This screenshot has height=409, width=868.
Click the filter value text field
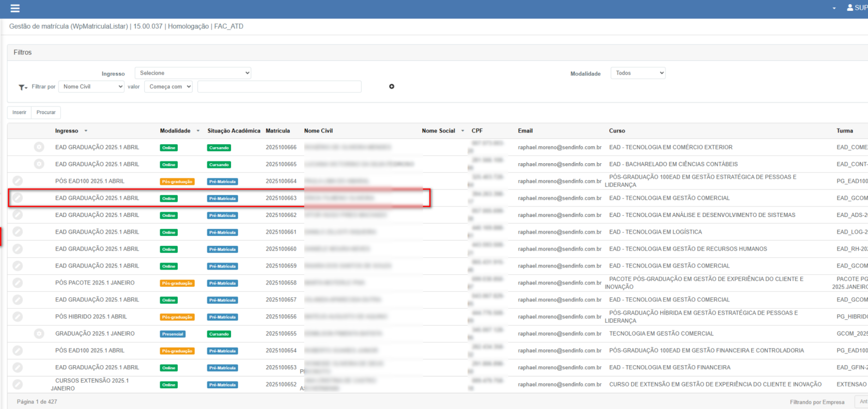click(x=280, y=87)
